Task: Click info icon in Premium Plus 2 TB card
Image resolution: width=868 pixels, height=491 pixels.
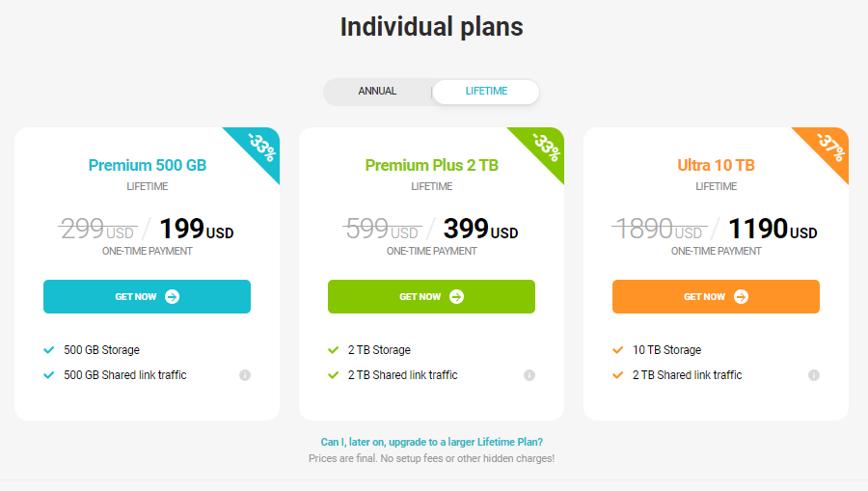Action: click(x=529, y=375)
